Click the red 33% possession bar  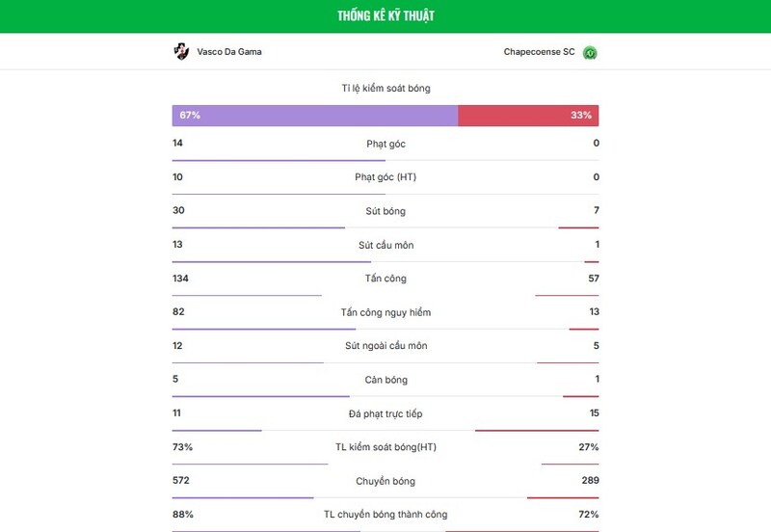(528, 116)
